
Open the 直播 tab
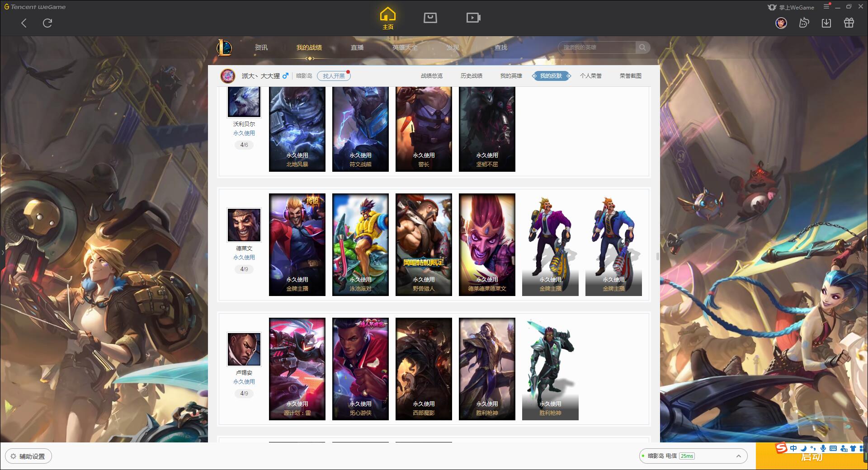click(x=357, y=47)
